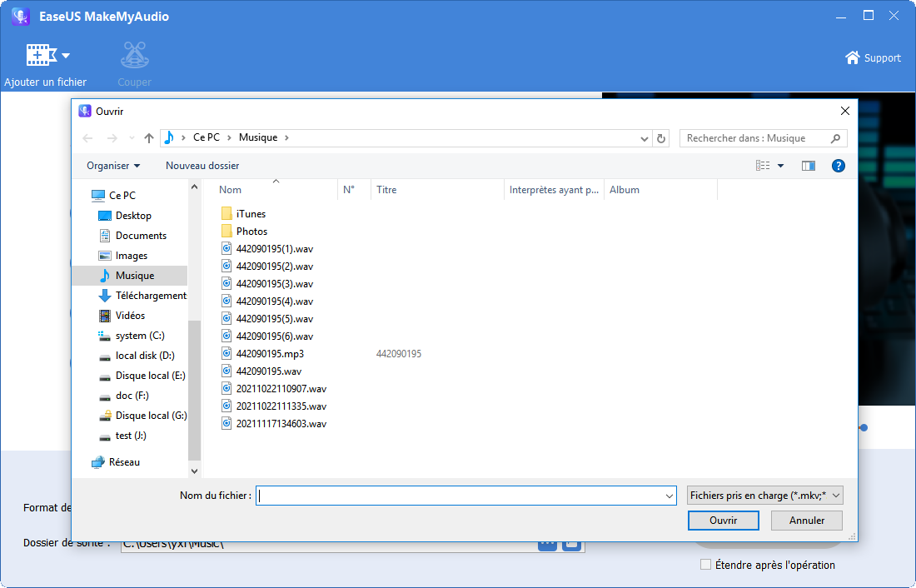Screen dimensions: 916x588
Task: Open the Ajouter un fichier dropdown arrow
Action: (66, 56)
